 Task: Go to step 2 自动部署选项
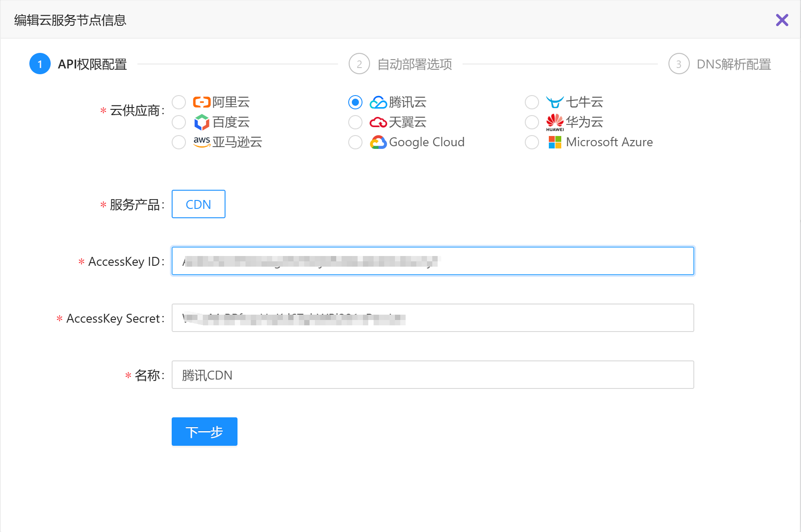400,64
